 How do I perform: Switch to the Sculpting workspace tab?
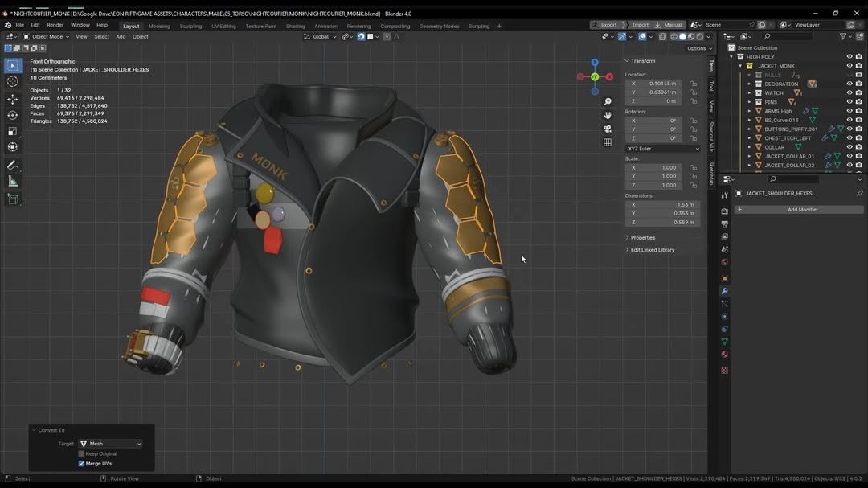(x=190, y=26)
